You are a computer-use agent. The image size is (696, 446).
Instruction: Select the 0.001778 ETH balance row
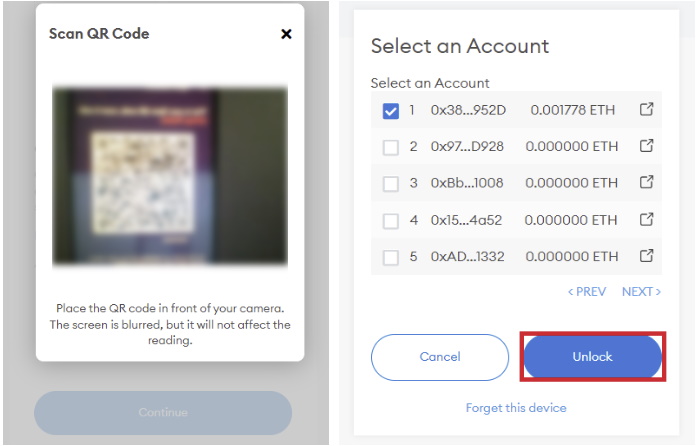tap(516, 110)
